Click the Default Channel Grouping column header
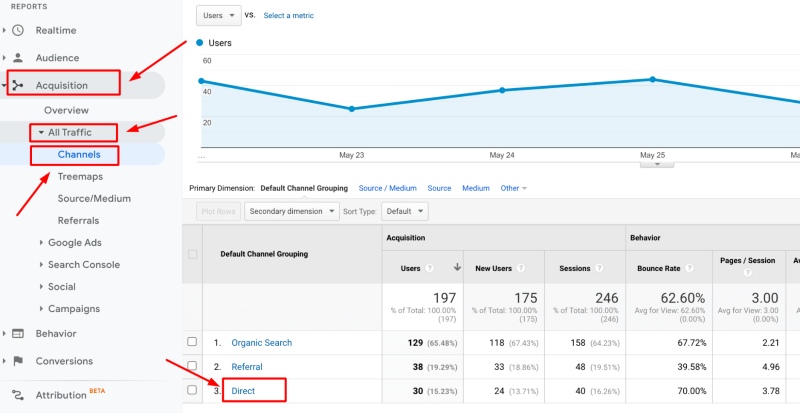The width and height of the screenshot is (800, 413). click(264, 254)
